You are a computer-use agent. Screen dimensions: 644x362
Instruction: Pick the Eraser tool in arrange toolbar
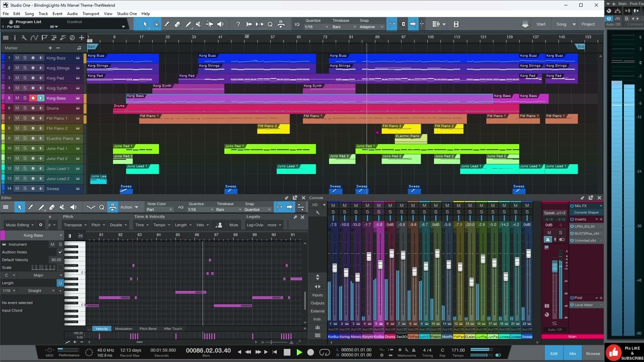(x=177, y=24)
